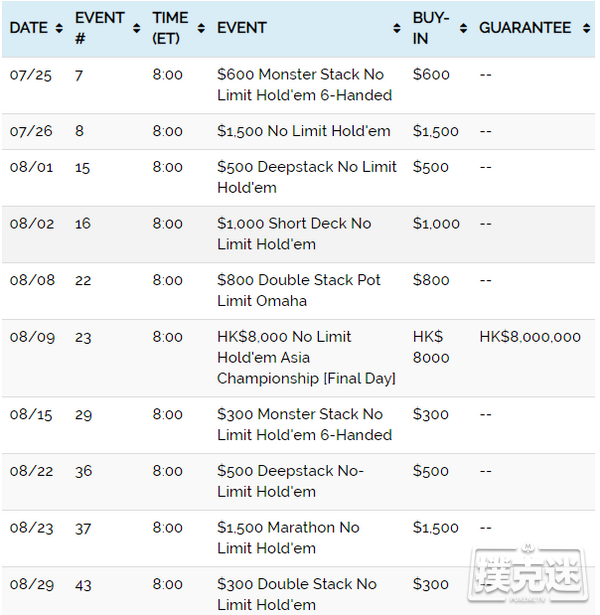Sort using the BUY-IN column arrows
The height and width of the screenshot is (615, 600).
coord(463,28)
